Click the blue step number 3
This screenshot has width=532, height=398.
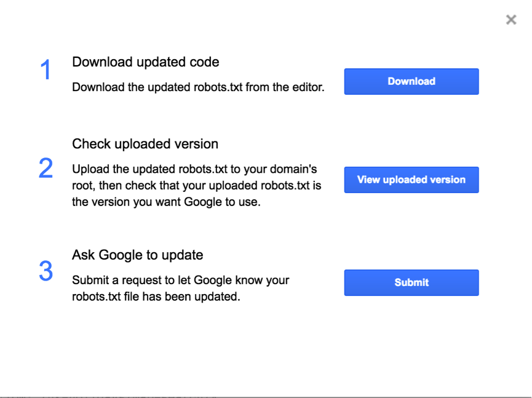(46, 271)
